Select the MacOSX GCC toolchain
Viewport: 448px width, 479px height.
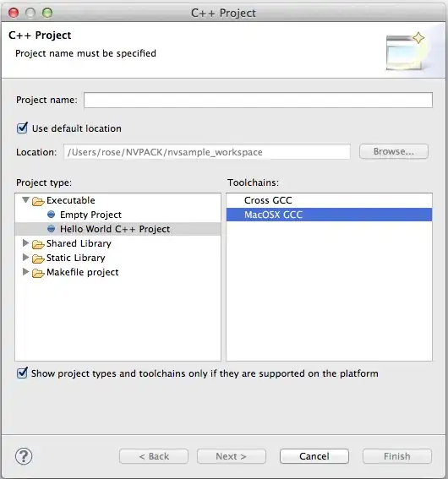[x=329, y=215]
